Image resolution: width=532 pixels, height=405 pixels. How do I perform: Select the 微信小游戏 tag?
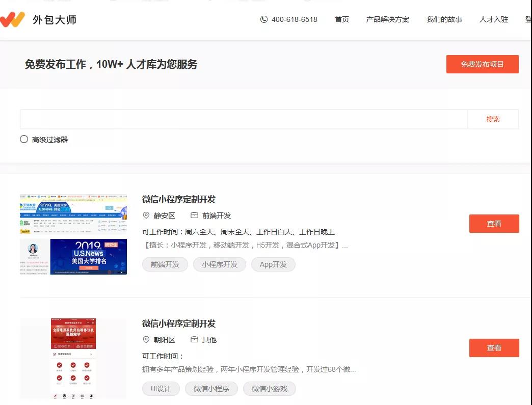(270, 389)
